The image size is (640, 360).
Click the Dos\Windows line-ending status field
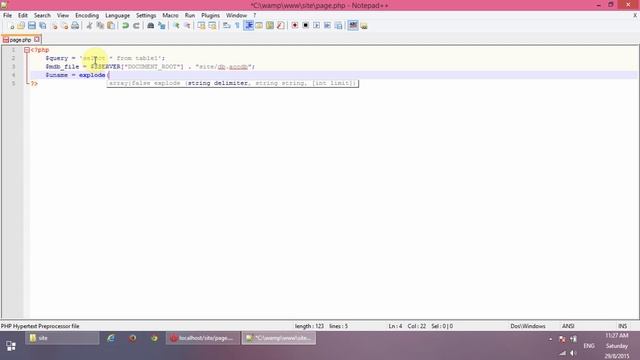528,326
